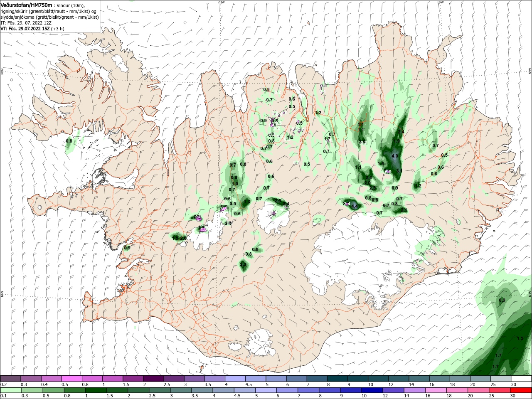Select the light pink rain swatch labeled 16
Image resolution: width=532 pixels, height=399 pixels.
(x=435, y=390)
